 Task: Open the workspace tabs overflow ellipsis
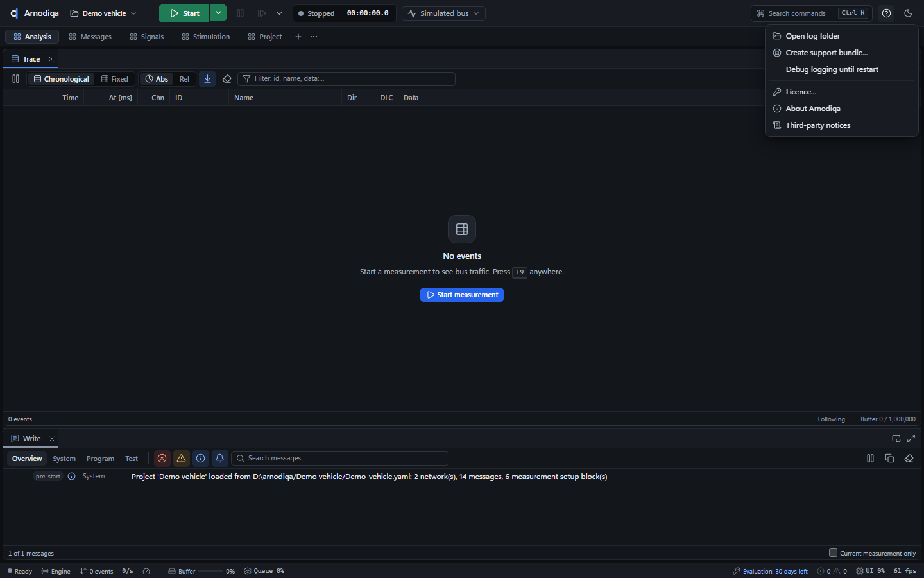[x=314, y=37]
